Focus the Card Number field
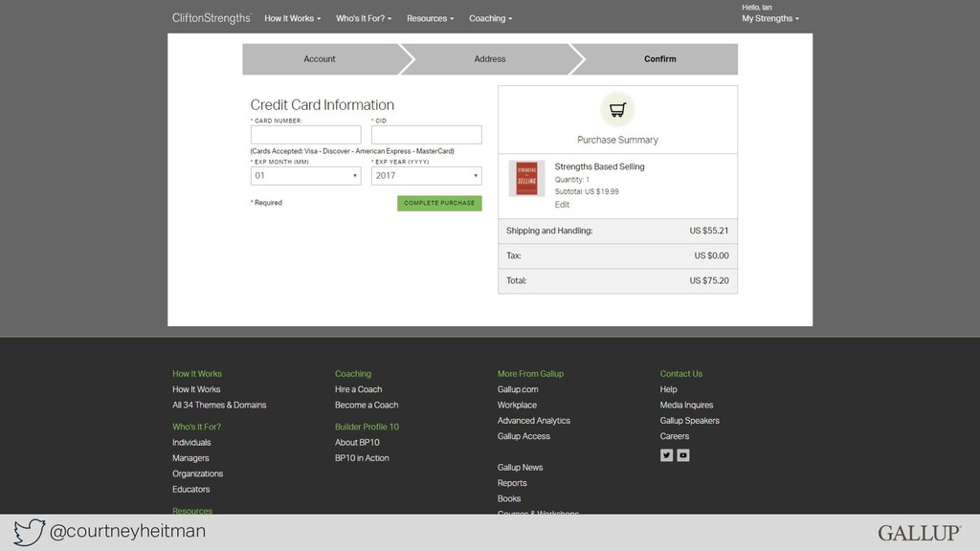The width and height of the screenshot is (980, 551). pos(305,135)
